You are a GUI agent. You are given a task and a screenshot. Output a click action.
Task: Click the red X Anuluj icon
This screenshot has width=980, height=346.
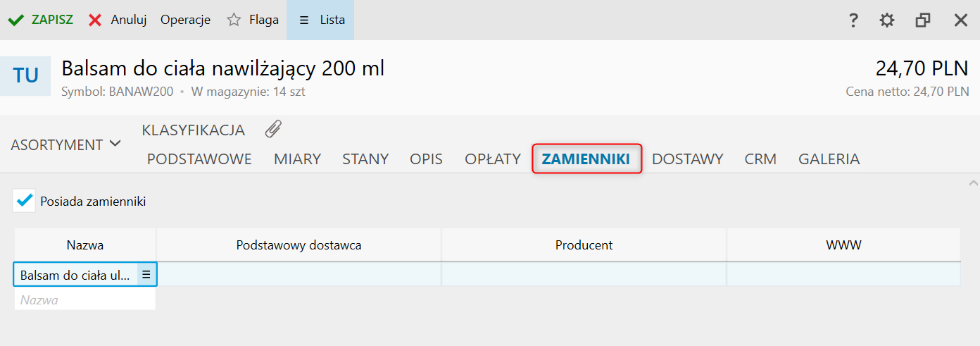(95, 20)
